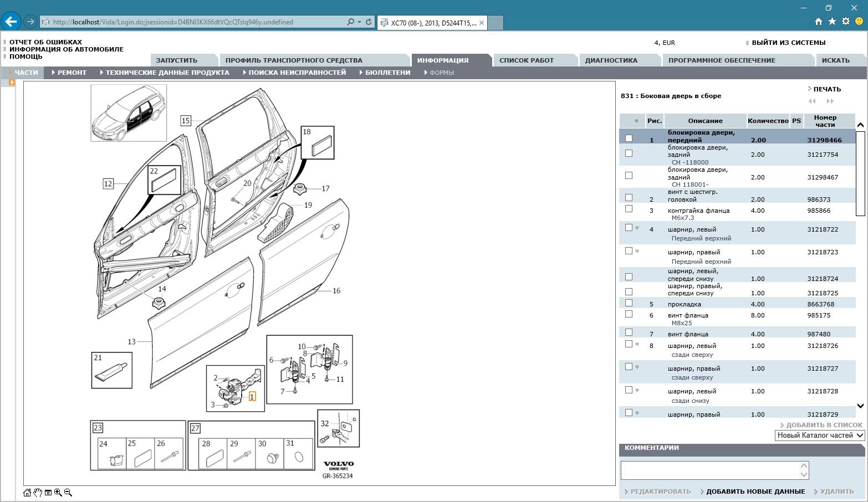Click ОТЧЕТ ОБ ОШИБКАХ link
Image resolution: width=868 pixels, height=502 pixels.
45,42
